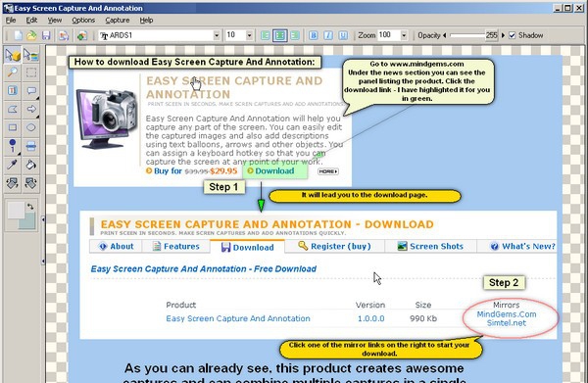Open the About tab
The height and width of the screenshot is (383, 588).
pos(116,246)
